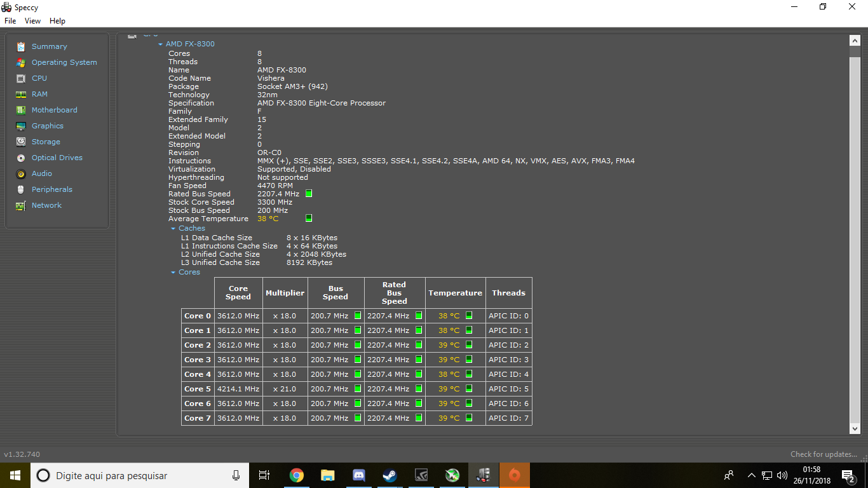This screenshot has width=868, height=488.
Task: Click Core 5 speed value 4214.1 MHz
Action: pos(238,389)
